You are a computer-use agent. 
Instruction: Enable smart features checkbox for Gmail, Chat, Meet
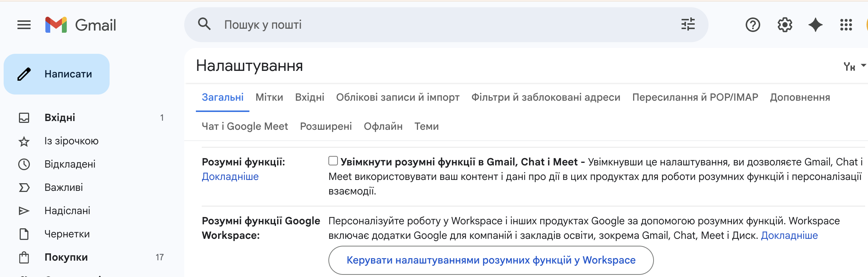333,161
